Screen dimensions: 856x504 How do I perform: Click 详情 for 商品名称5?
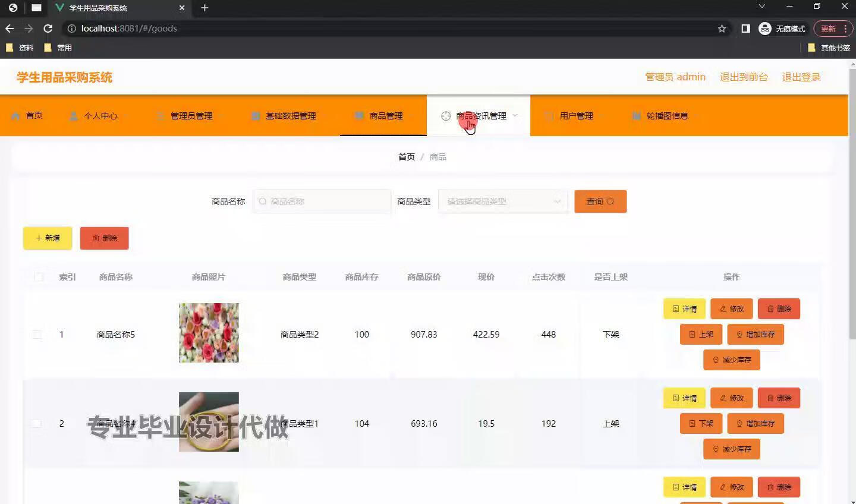tap(684, 309)
